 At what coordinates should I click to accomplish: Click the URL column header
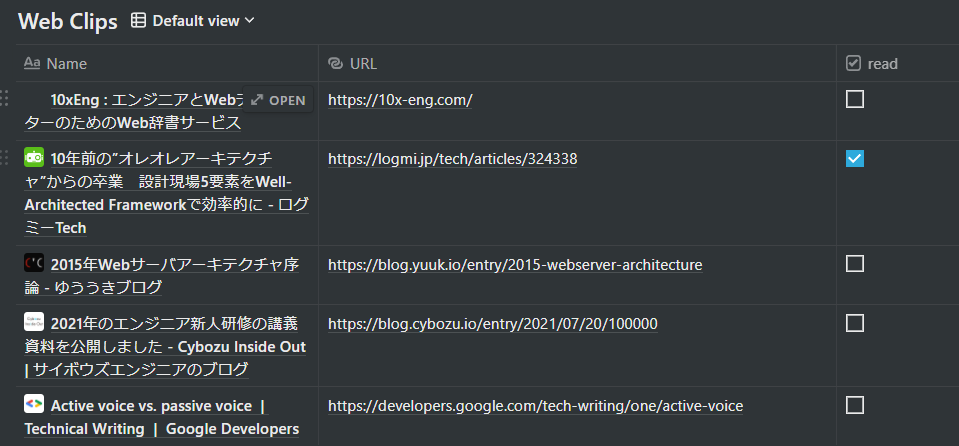[577, 64]
